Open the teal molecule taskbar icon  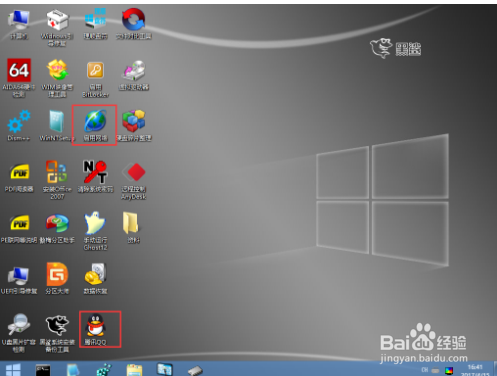(x=104, y=370)
